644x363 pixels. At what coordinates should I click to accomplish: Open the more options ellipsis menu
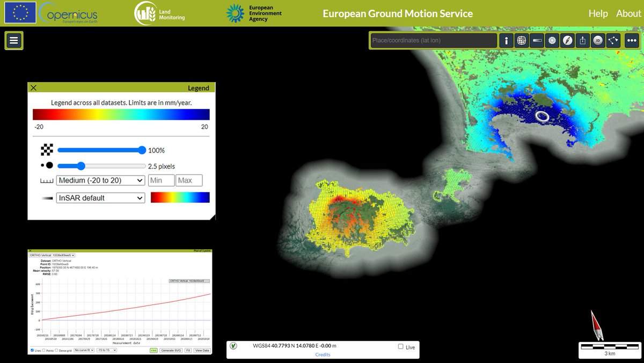(631, 40)
